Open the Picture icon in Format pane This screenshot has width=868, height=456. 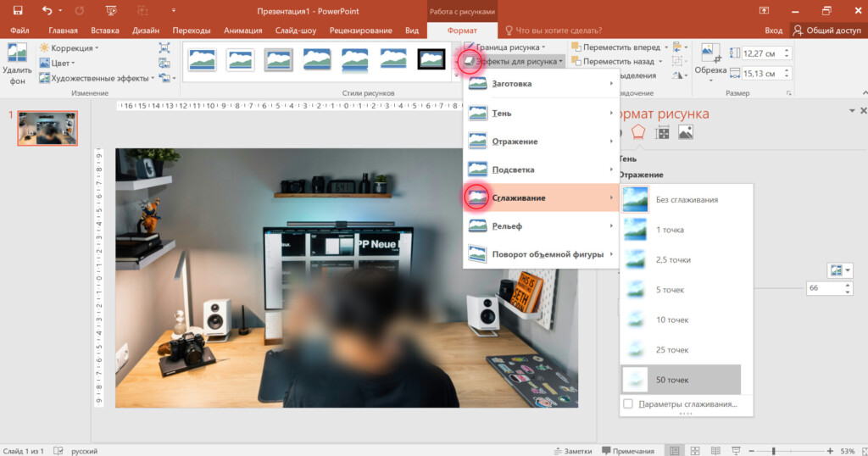686,132
